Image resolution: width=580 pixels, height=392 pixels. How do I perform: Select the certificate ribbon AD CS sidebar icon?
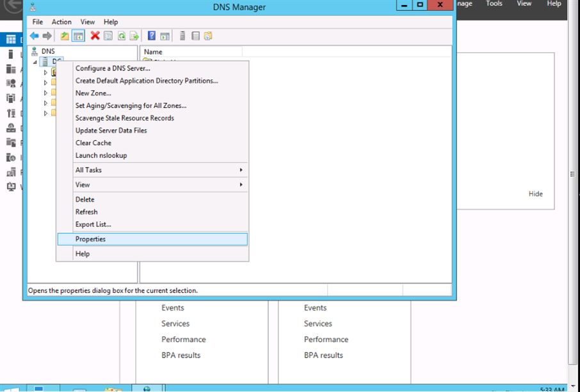point(11,84)
